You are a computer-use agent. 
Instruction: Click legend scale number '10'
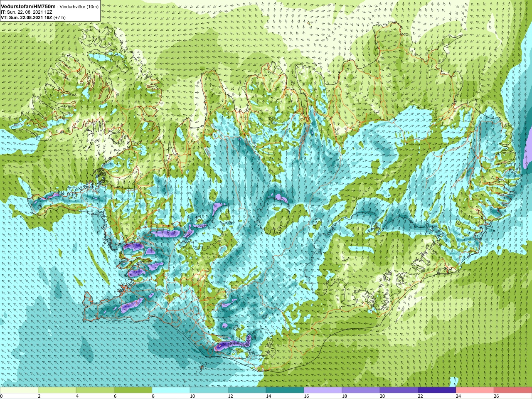click(x=192, y=396)
